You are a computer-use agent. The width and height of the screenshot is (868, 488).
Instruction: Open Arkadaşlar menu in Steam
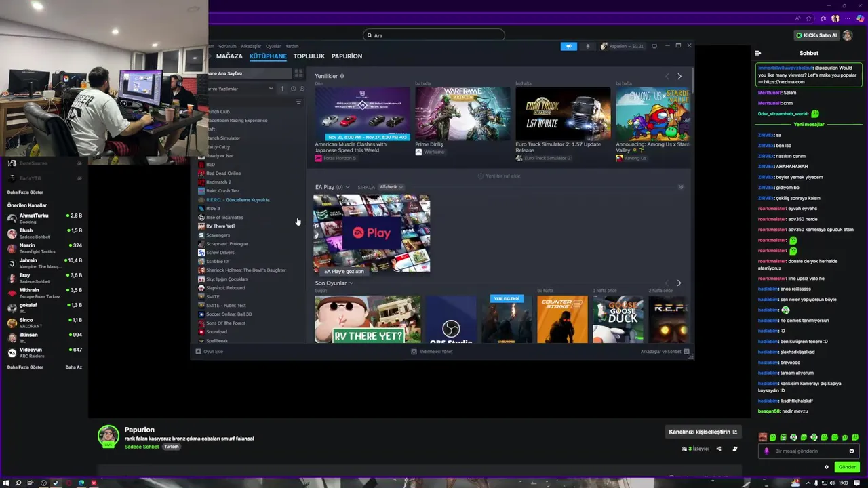[x=251, y=46]
